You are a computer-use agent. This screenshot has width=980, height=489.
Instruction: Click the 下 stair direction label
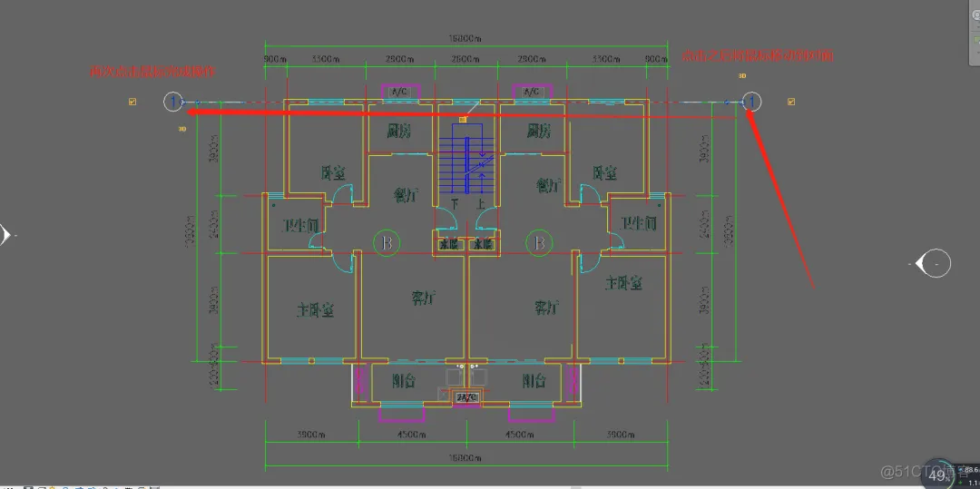click(x=455, y=204)
